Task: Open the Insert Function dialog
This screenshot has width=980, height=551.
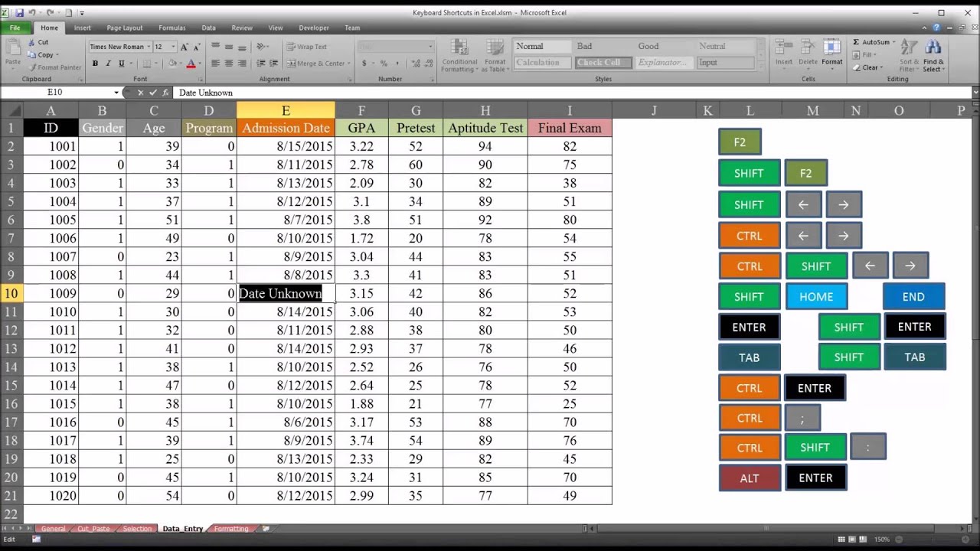Action: (x=165, y=93)
